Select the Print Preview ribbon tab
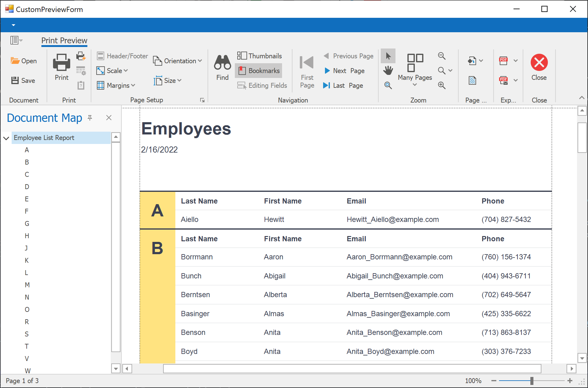This screenshot has height=388, width=588. click(64, 41)
